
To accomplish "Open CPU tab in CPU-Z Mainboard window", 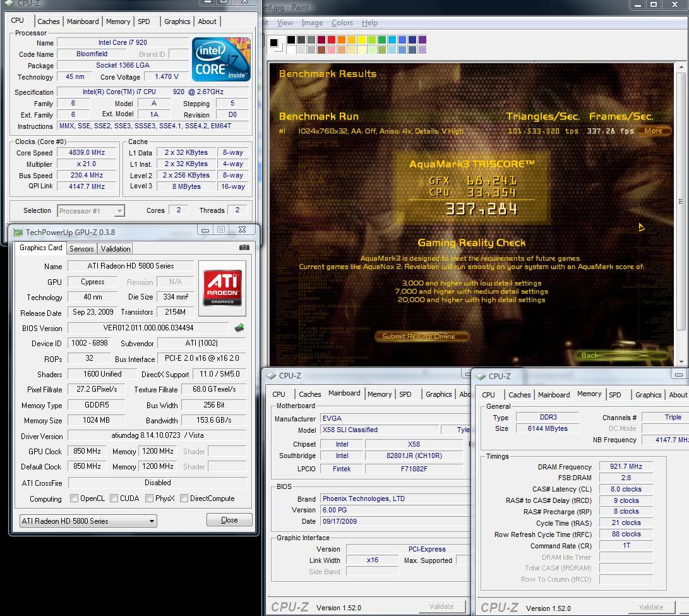I will pyautogui.click(x=279, y=394).
